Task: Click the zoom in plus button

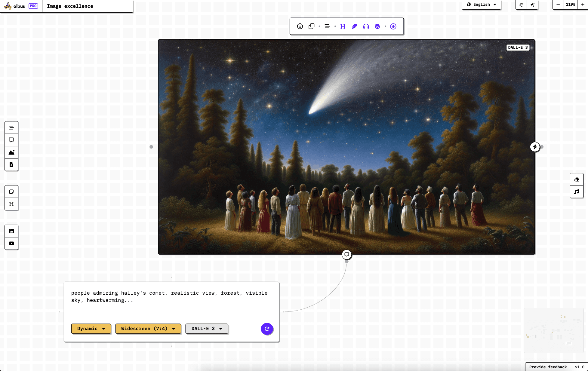Action: (583, 5)
